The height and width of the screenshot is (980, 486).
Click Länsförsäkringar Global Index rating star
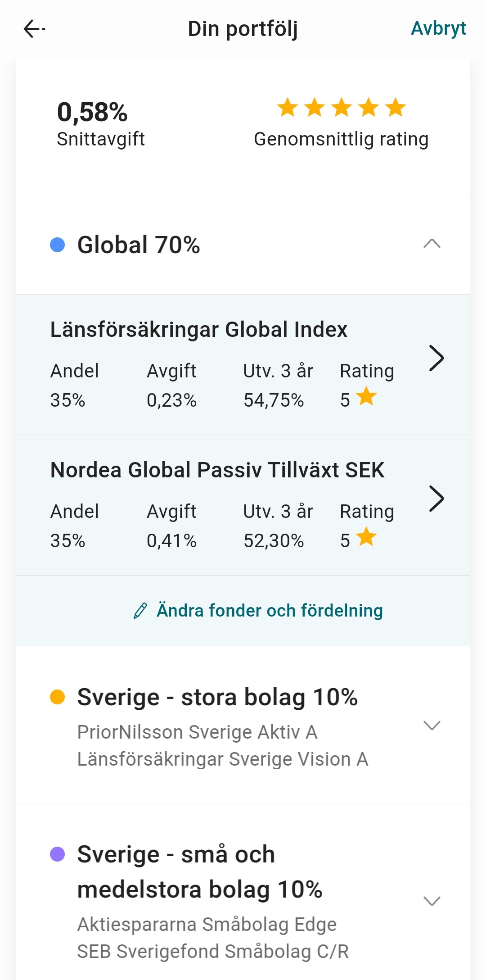click(x=366, y=396)
